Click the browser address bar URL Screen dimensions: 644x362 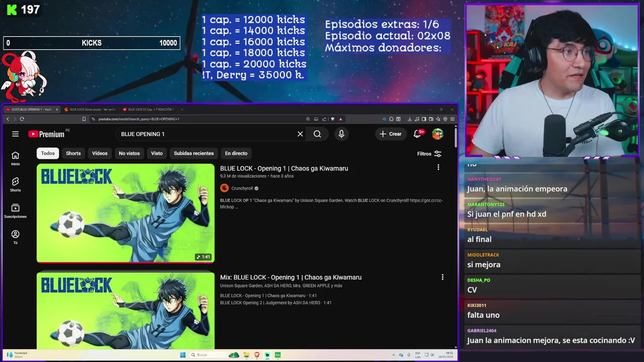(138, 119)
